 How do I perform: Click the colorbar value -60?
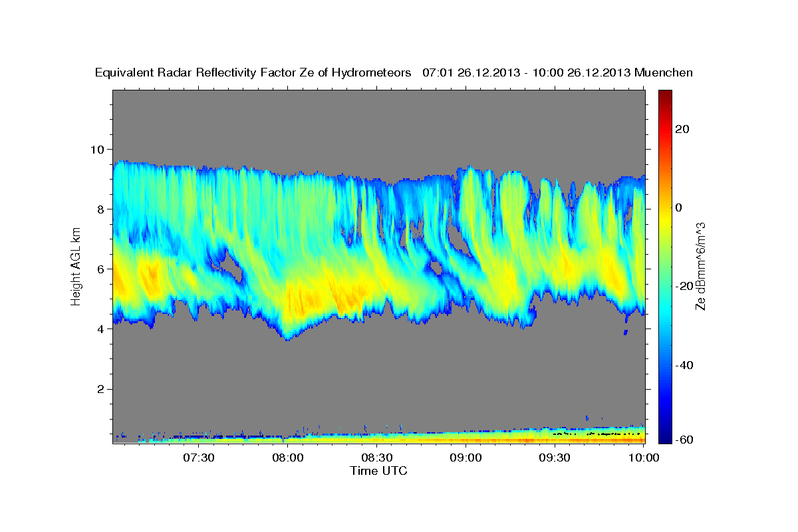click(683, 440)
